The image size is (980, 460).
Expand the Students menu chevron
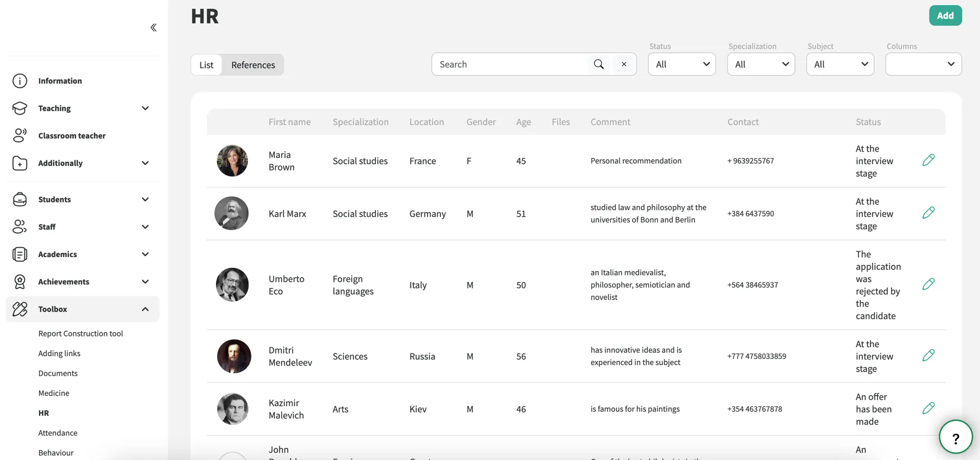(x=145, y=200)
